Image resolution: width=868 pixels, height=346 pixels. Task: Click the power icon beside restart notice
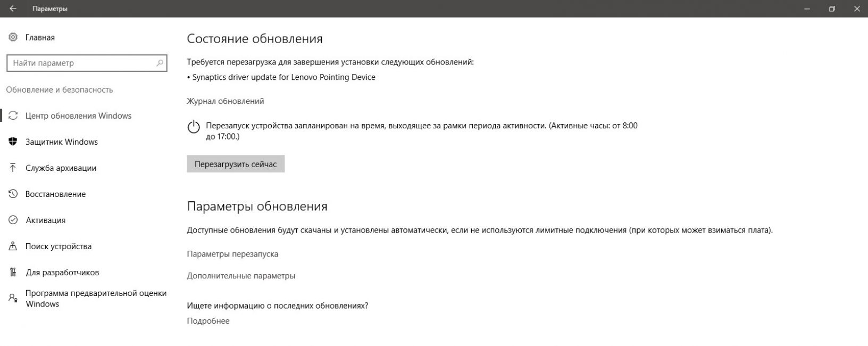coord(194,127)
